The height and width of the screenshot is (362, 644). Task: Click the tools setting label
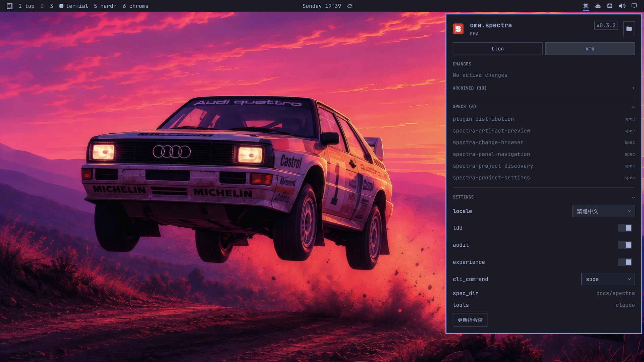click(x=461, y=305)
